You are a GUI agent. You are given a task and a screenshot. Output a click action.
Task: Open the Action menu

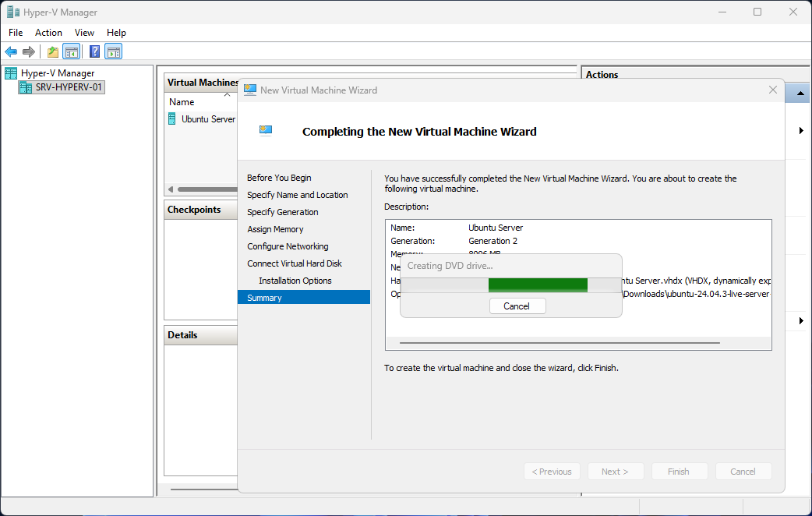[48, 33]
